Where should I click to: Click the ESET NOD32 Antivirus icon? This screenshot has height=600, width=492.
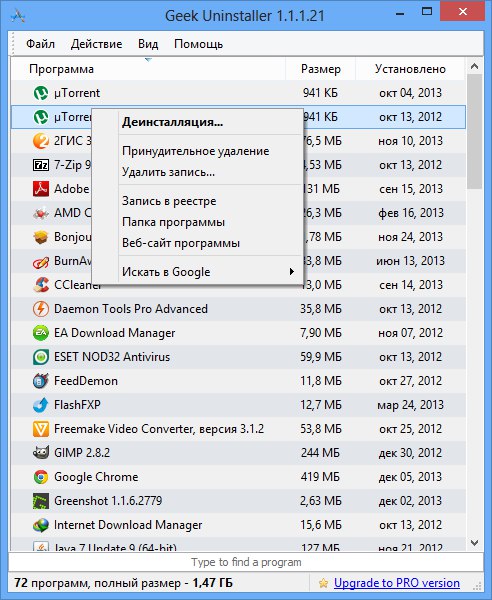[x=41, y=357]
